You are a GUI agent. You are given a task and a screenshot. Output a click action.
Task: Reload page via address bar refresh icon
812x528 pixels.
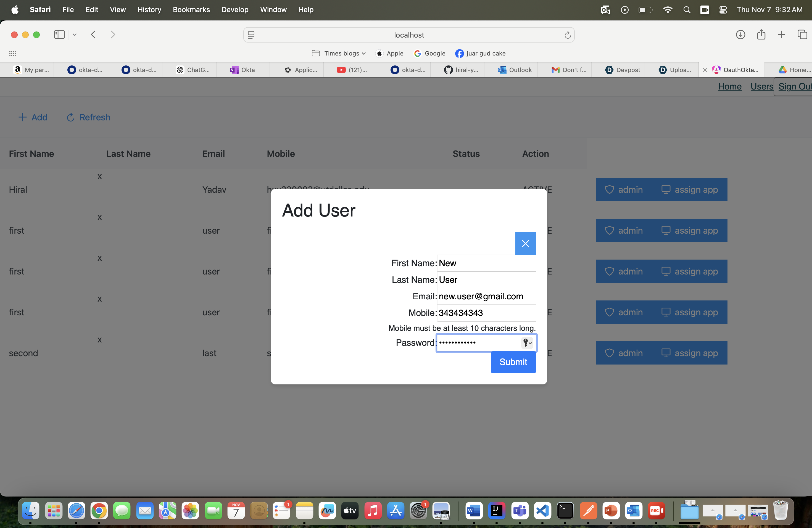567,35
